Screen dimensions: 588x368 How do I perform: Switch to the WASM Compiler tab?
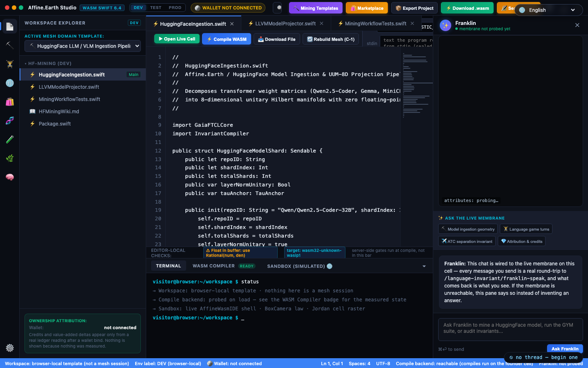click(224, 266)
